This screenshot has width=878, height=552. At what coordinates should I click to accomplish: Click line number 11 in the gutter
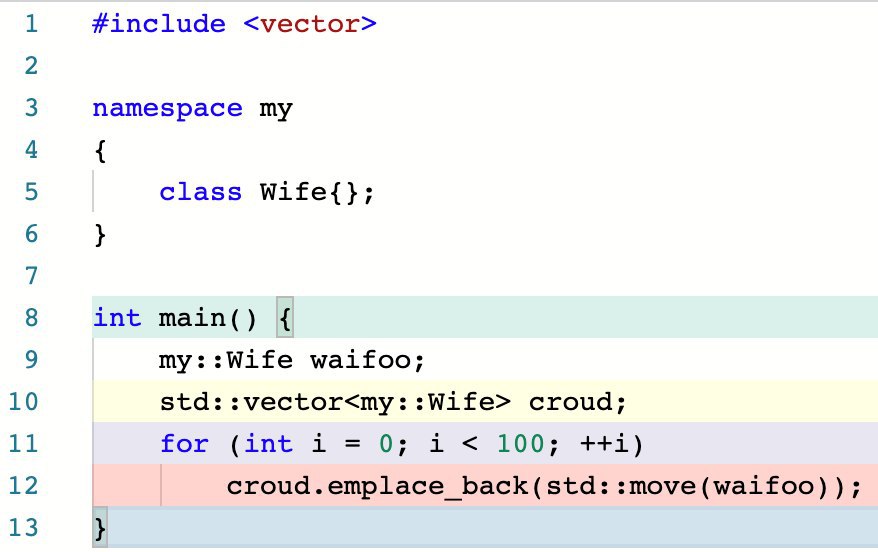tap(24, 443)
